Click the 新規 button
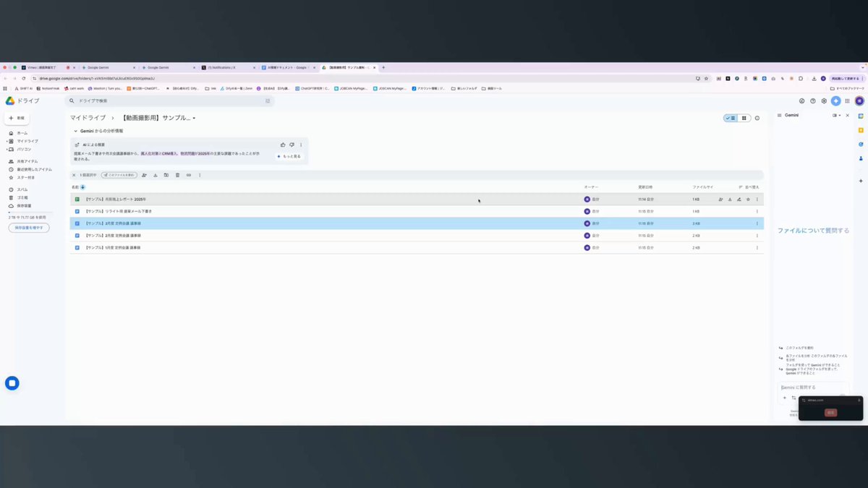 pyautogui.click(x=17, y=117)
